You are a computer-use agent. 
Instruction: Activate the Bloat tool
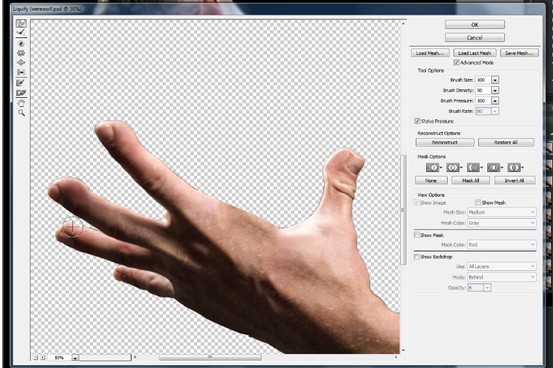[x=21, y=62]
